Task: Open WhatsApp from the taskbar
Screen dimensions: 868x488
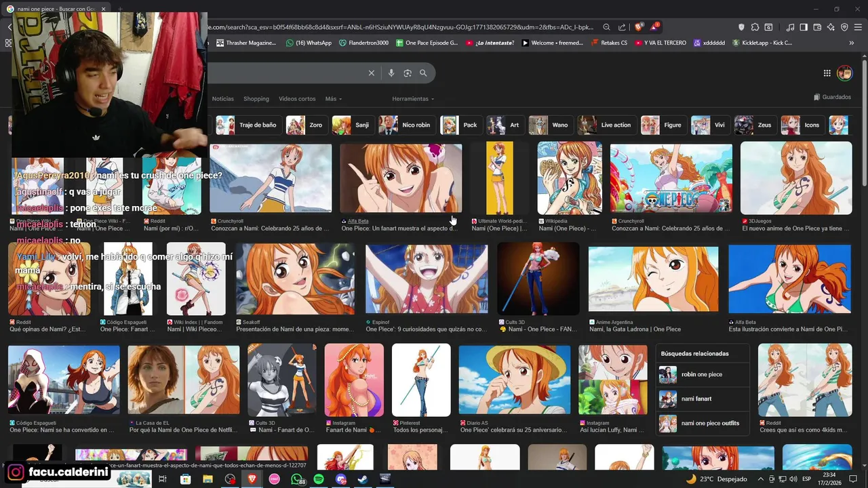Action: point(297,479)
